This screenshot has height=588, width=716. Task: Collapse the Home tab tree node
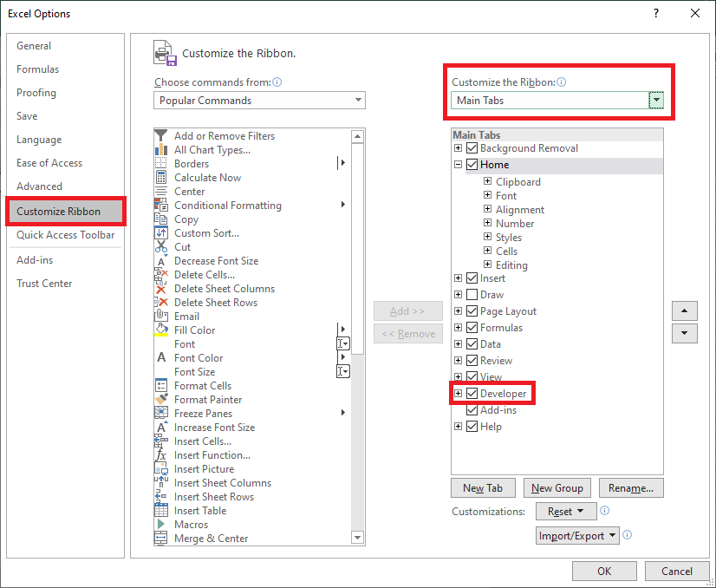458,165
